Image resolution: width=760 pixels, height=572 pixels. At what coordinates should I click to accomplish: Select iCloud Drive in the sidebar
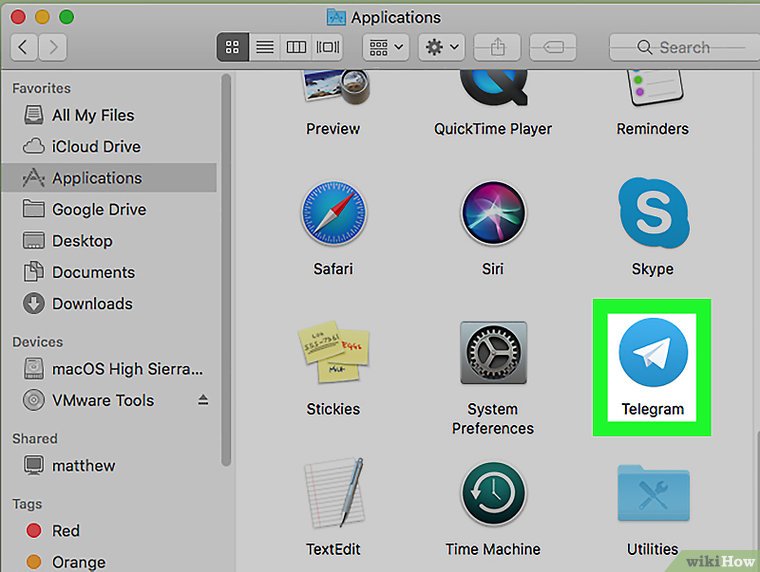(x=96, y=147)
